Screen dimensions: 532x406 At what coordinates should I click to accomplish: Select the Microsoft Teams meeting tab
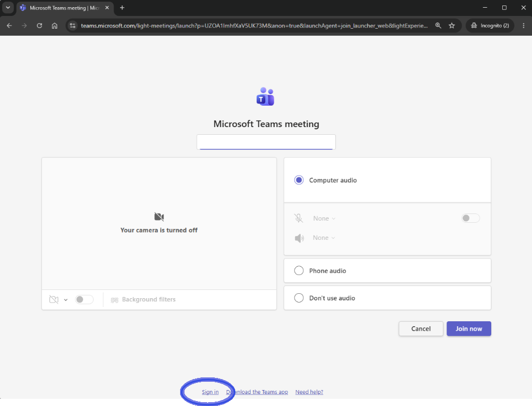64,8
